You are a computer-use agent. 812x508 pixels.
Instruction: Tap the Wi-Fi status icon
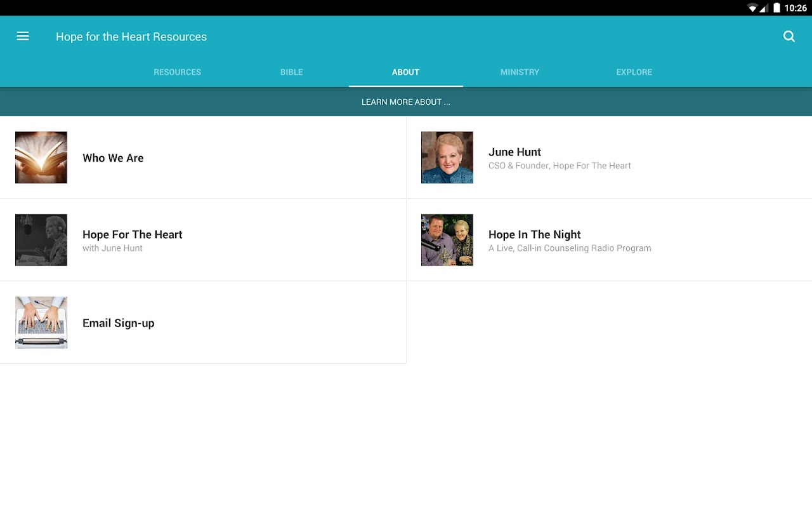pos(753,8)
